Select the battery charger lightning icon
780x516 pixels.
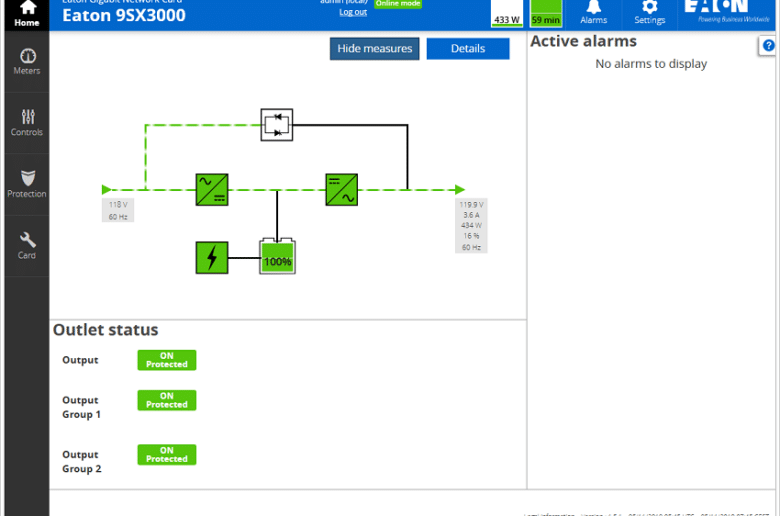[x=212, y=258]
